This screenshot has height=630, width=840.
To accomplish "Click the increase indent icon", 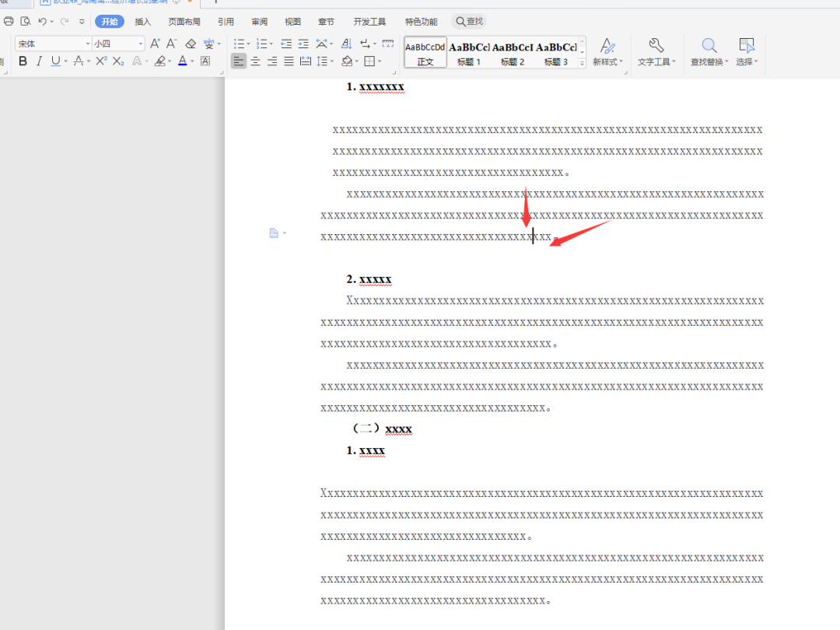I will click(303, 44).
